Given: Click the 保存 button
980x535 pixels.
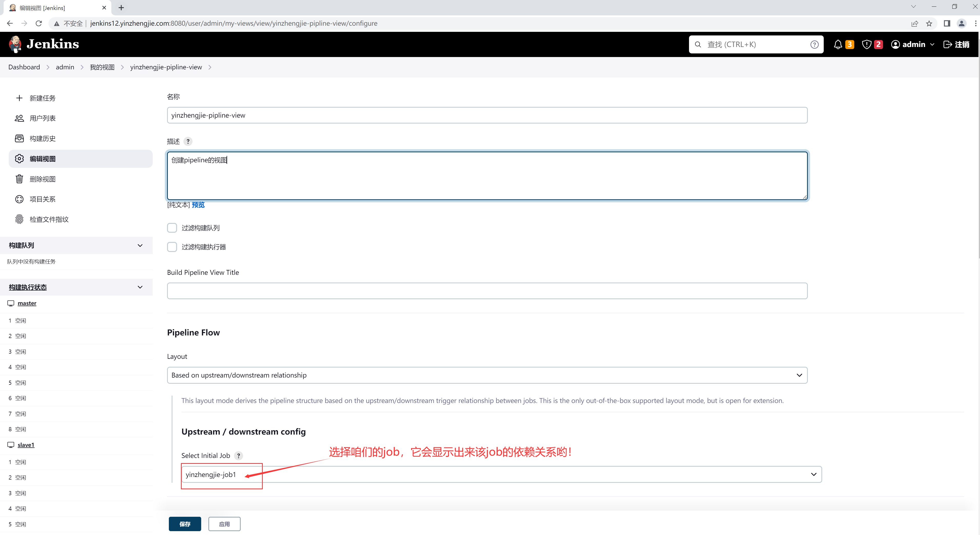Looking at the screenshot, I should point(185,524).
